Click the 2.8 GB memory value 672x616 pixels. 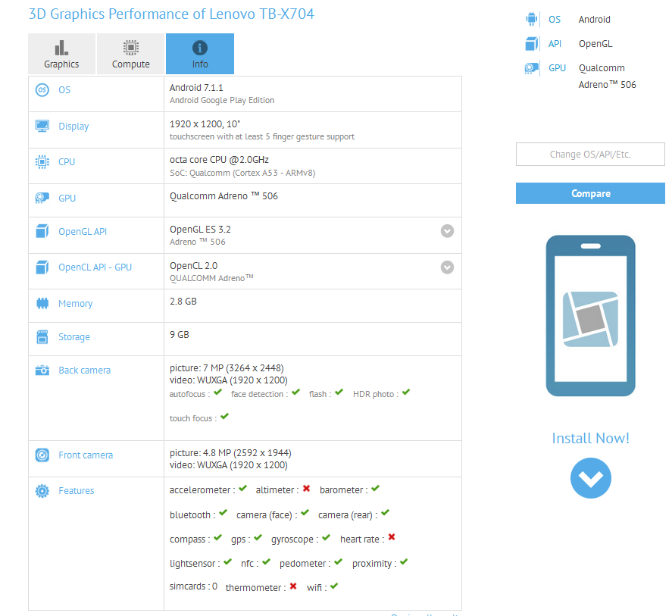pos(183,302)
